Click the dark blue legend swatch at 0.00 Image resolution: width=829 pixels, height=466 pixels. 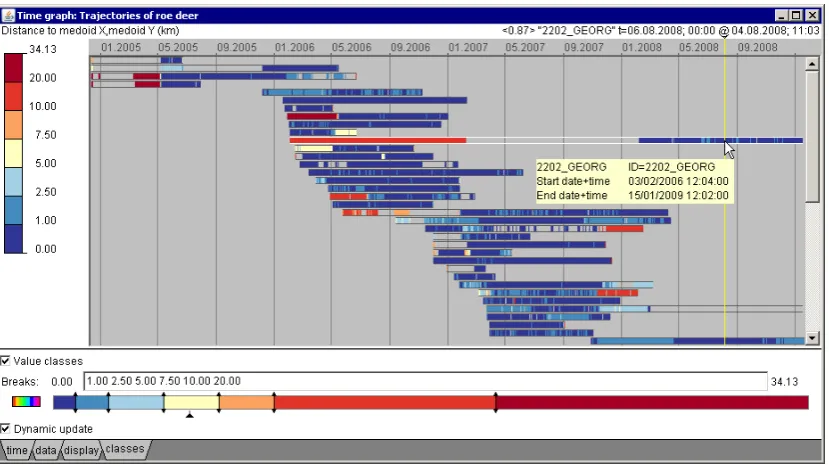click(14, 239)
